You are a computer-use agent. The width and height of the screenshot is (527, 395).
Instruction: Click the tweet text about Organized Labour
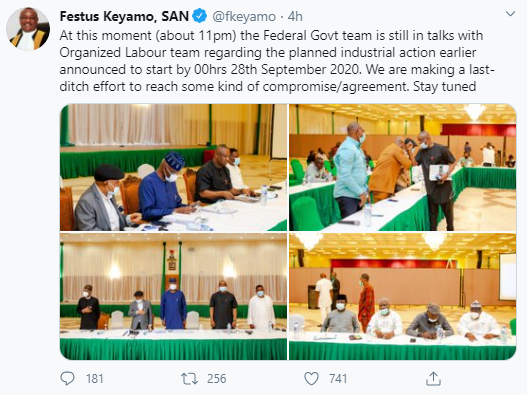tap(277, 61)
